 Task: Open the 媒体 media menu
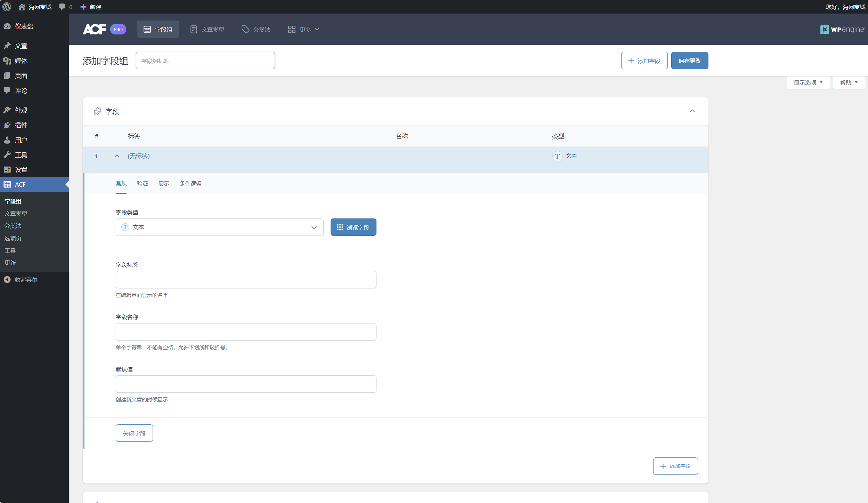click(x=34, y=61)
